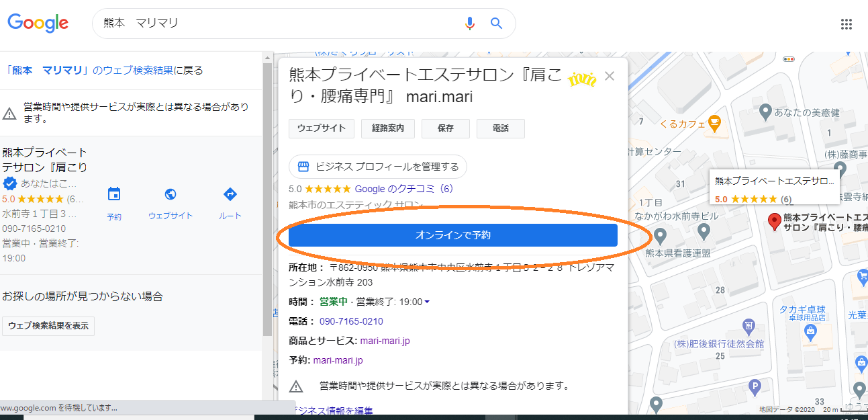Click ウェブ検索結果を表示 button
868x420 pixels.
(x=48, y=326)
